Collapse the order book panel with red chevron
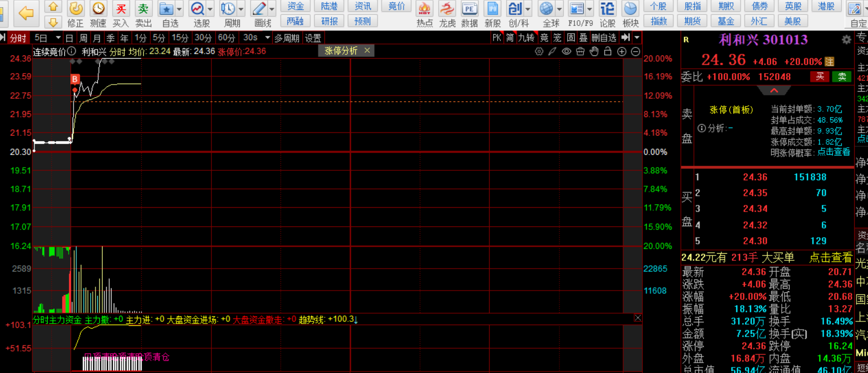Image resolution: width=868 pixels, height=373 pixels. click(774, 91)
